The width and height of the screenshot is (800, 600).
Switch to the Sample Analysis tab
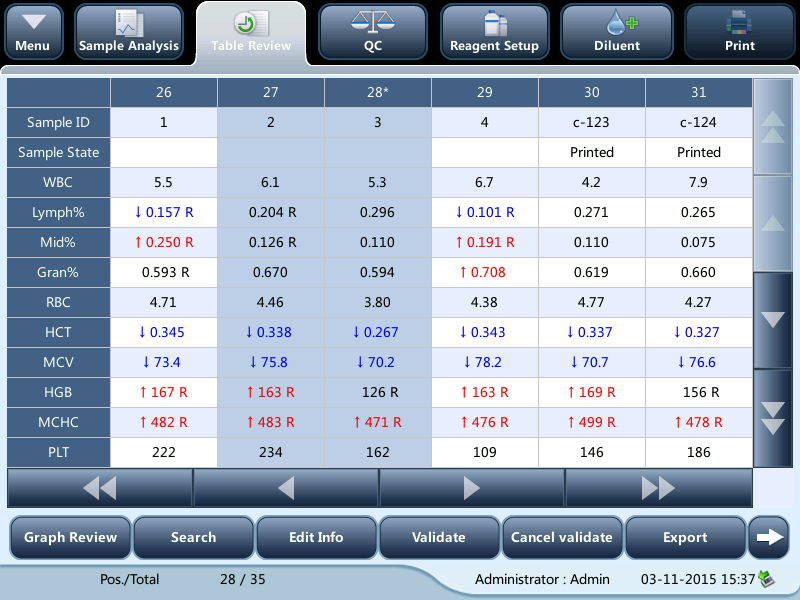pyautogui.click(x=128, y=31)
